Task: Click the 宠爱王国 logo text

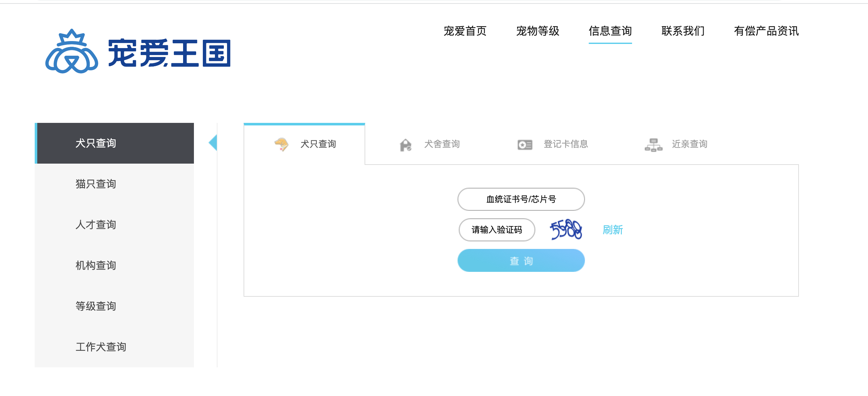Action: 169,53
